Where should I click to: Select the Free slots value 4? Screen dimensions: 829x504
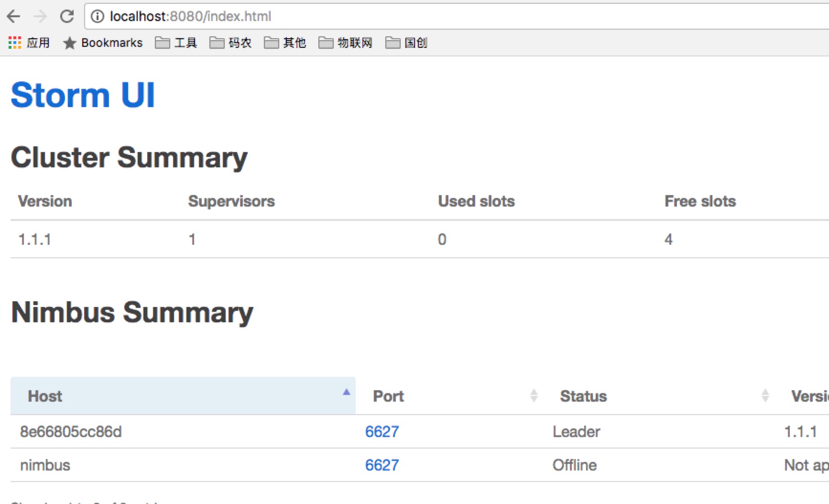[x=668, y=240]
